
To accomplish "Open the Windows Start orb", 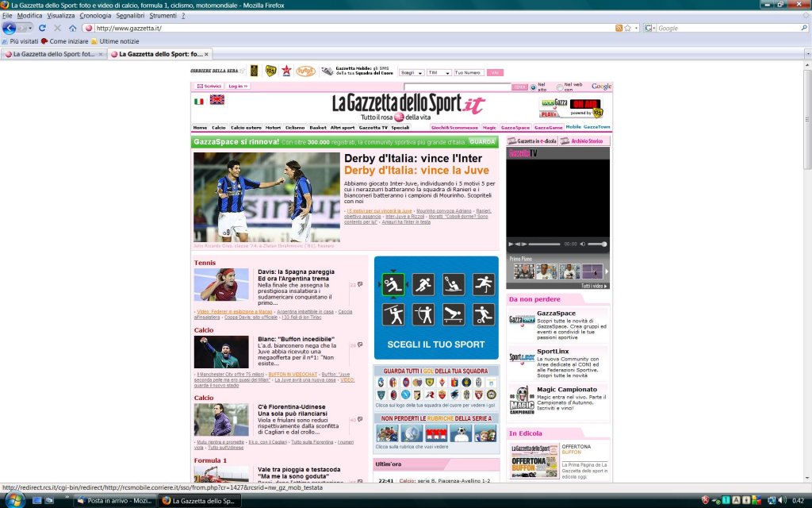I will click(14, 500).
